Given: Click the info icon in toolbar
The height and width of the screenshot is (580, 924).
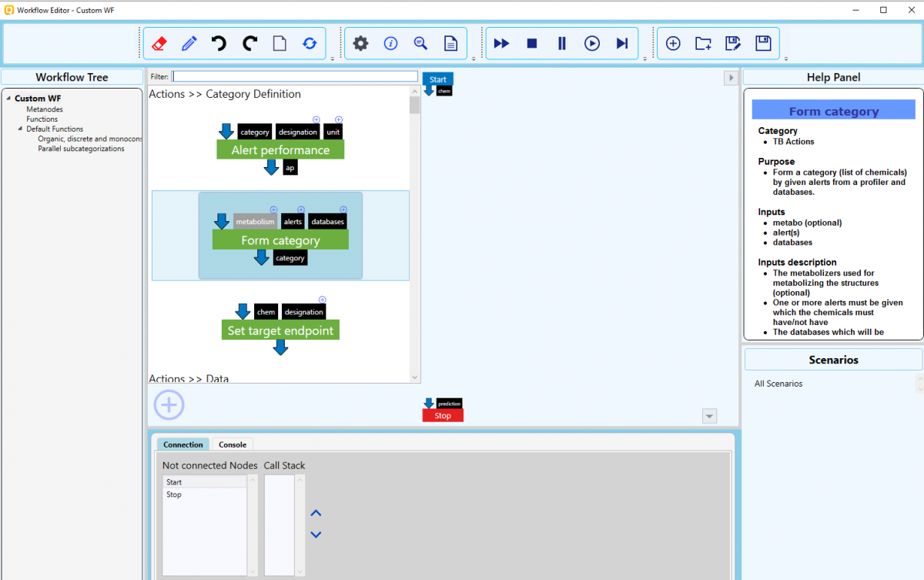Looking at the screenshot, I should pos(390,44).
